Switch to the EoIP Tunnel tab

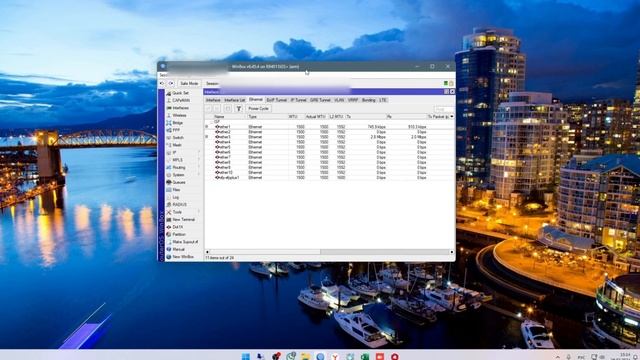click(x=277, y=100)
